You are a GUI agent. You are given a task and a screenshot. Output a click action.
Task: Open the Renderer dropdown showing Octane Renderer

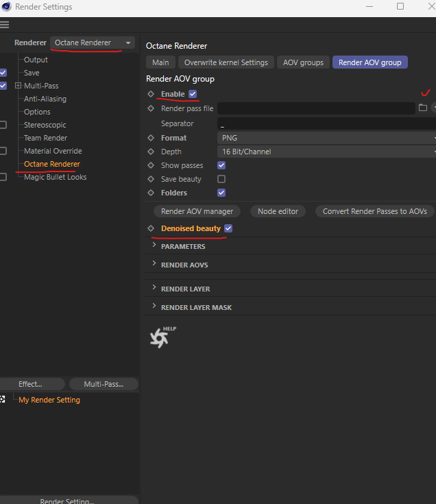[x=93, y=43]
